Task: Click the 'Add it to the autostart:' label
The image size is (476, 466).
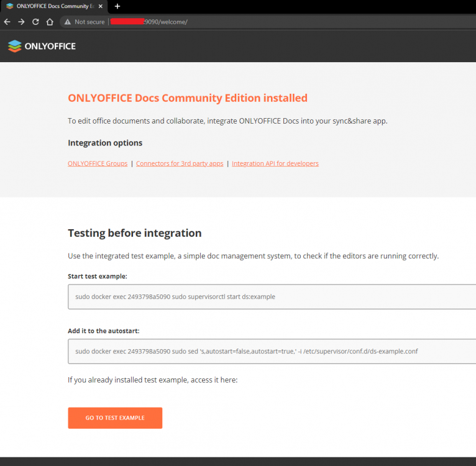Action: [104, 331]
